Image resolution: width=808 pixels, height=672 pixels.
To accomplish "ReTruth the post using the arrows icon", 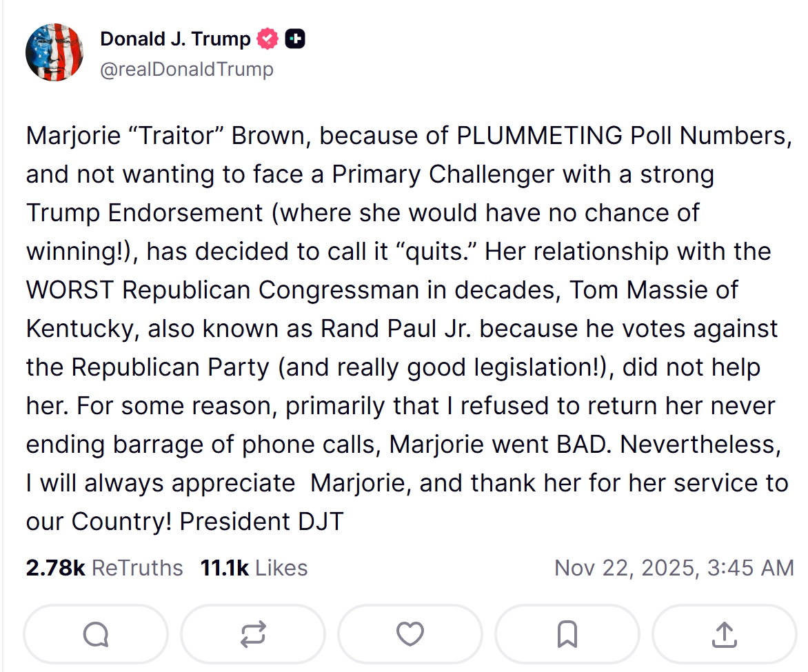I will (x=252, y=634).
